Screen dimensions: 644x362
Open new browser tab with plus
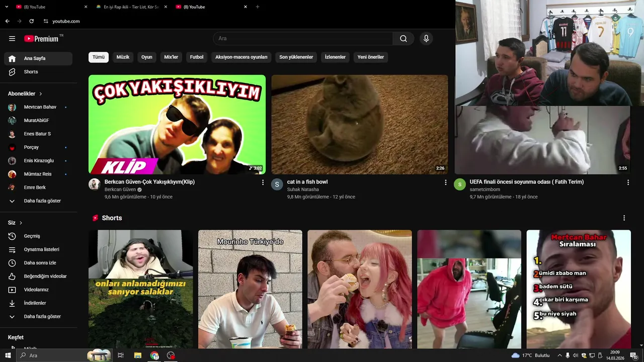[x=258, y=7]
